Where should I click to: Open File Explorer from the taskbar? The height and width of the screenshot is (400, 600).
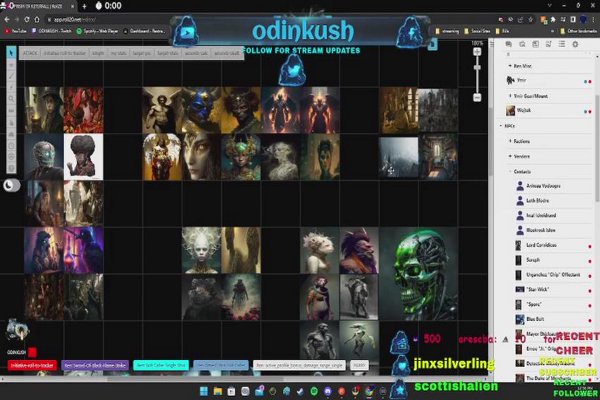pos(218,391)
